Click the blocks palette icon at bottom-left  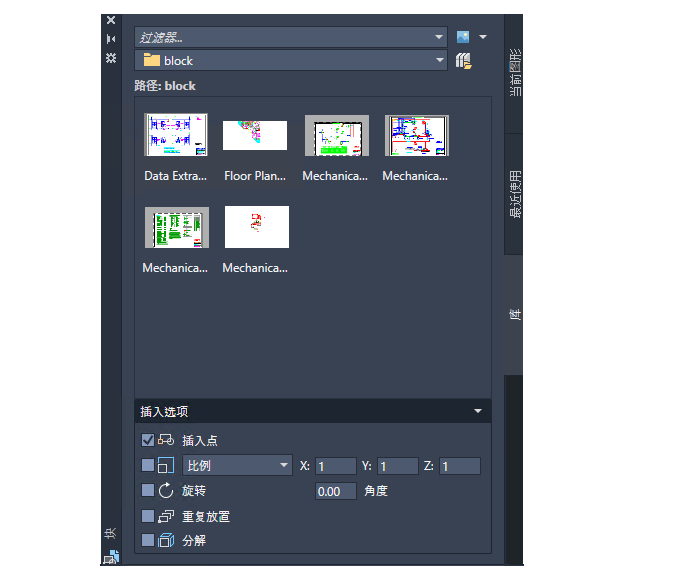111,558
